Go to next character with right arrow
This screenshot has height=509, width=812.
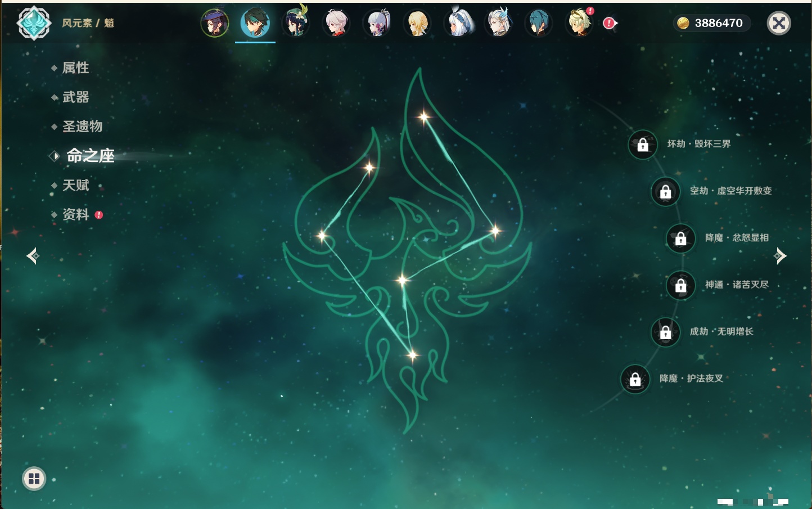pyautogui.click(x=779, y=256)
